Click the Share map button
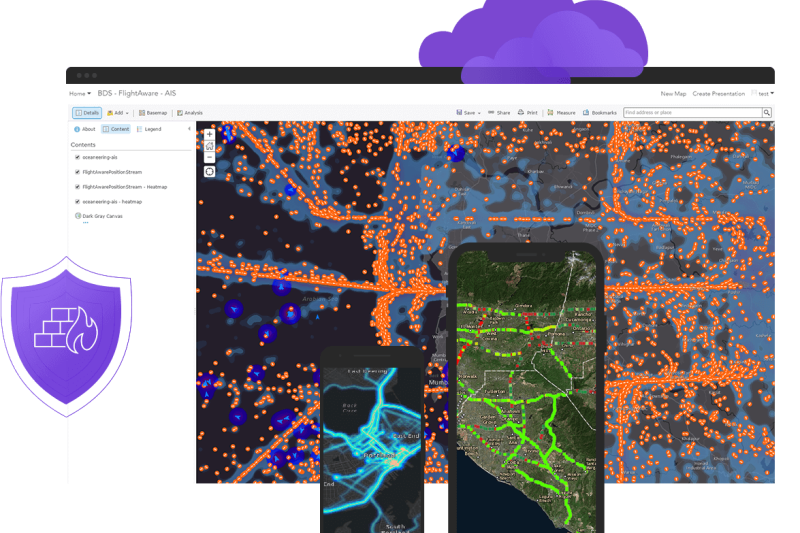The width and height of the screenshot is (800, 533). click(x=499, y=113)
